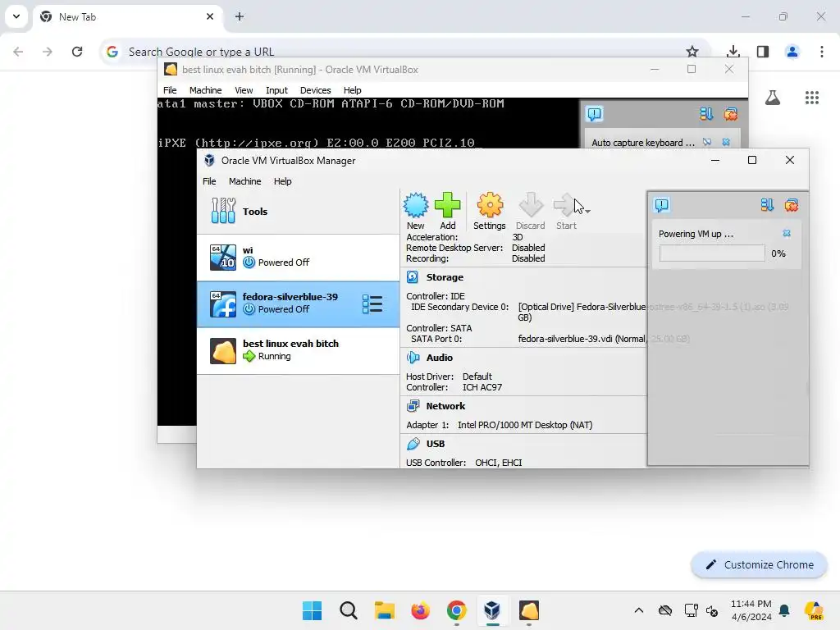Click VirtualBox Manager taskbar icon
Viewport: 840px width, 630px height.
492,610
